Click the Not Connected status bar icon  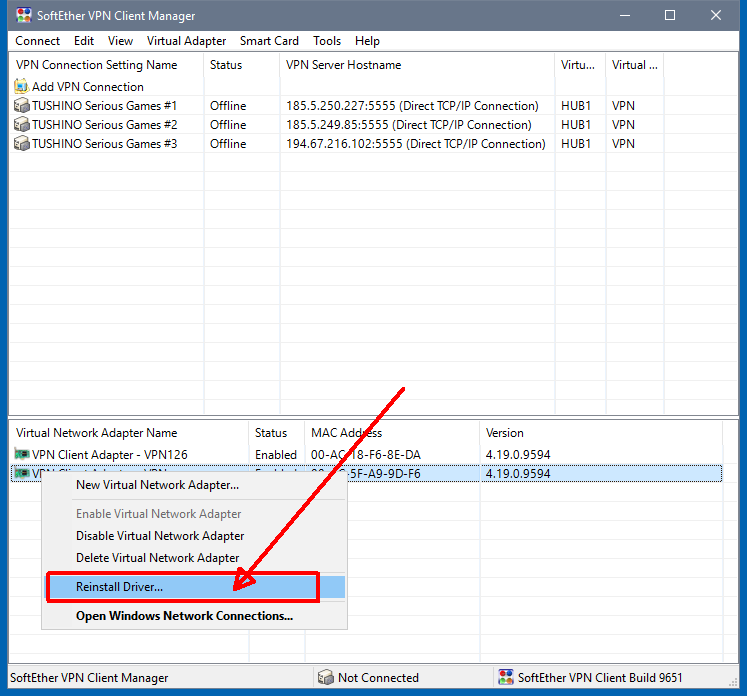pos(326,678)
